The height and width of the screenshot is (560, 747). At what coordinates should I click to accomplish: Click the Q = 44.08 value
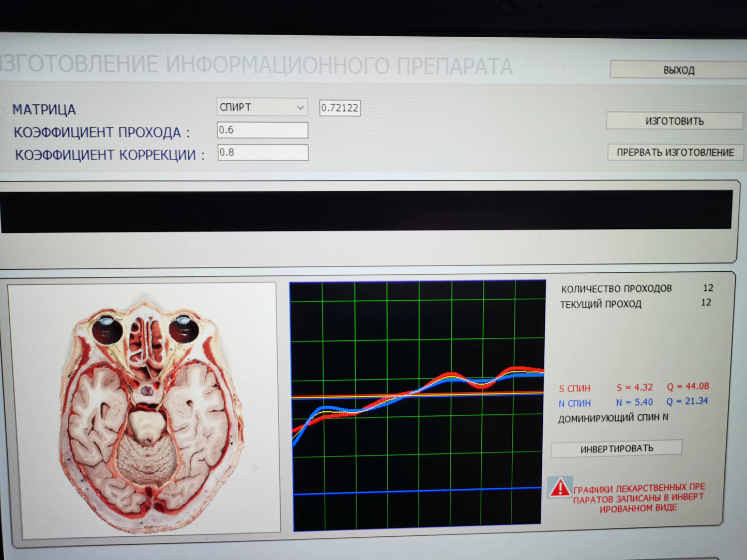[688, 386]
